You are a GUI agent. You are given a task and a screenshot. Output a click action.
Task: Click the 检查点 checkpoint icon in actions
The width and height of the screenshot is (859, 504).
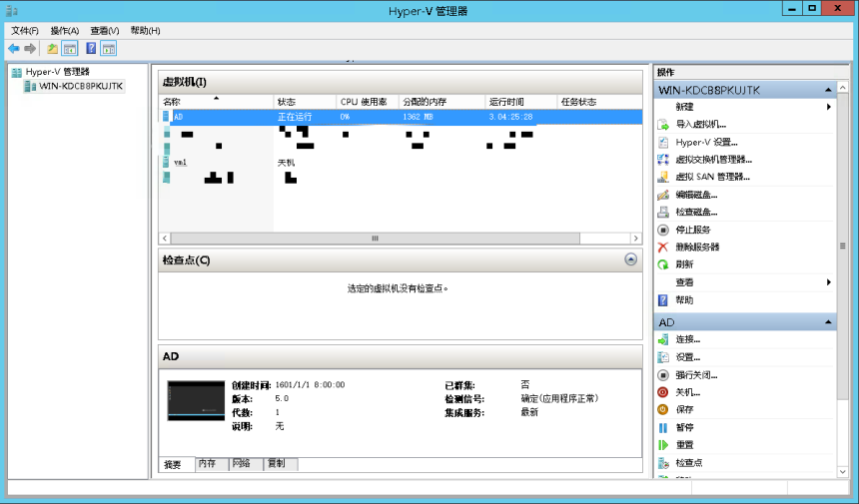click(x=663, y=463)
